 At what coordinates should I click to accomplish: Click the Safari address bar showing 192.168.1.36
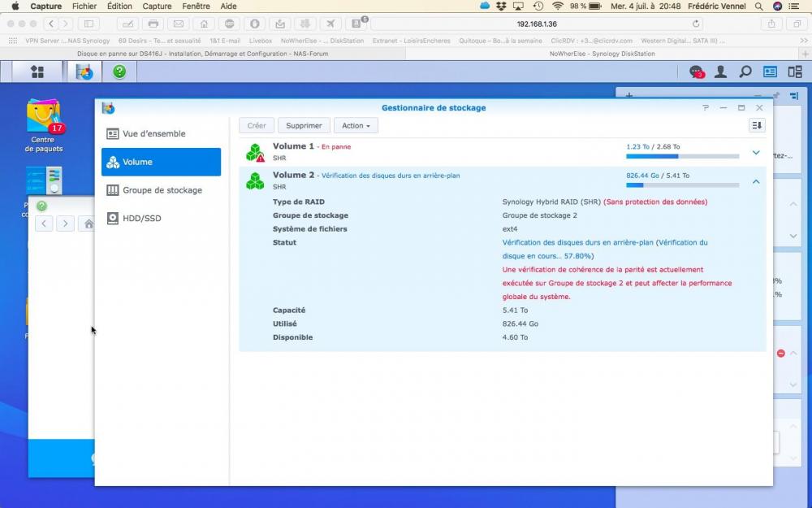pyautogui.click(x=536, y=24)
